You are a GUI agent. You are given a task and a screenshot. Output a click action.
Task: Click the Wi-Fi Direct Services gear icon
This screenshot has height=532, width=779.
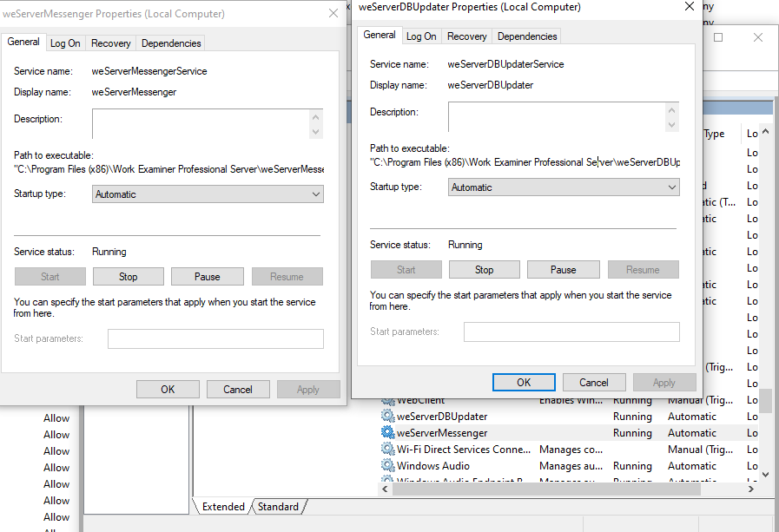pos(387,450)
